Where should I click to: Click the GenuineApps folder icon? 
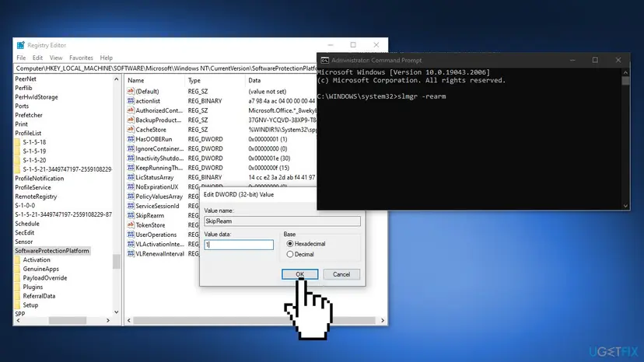[x=17, y=269]
